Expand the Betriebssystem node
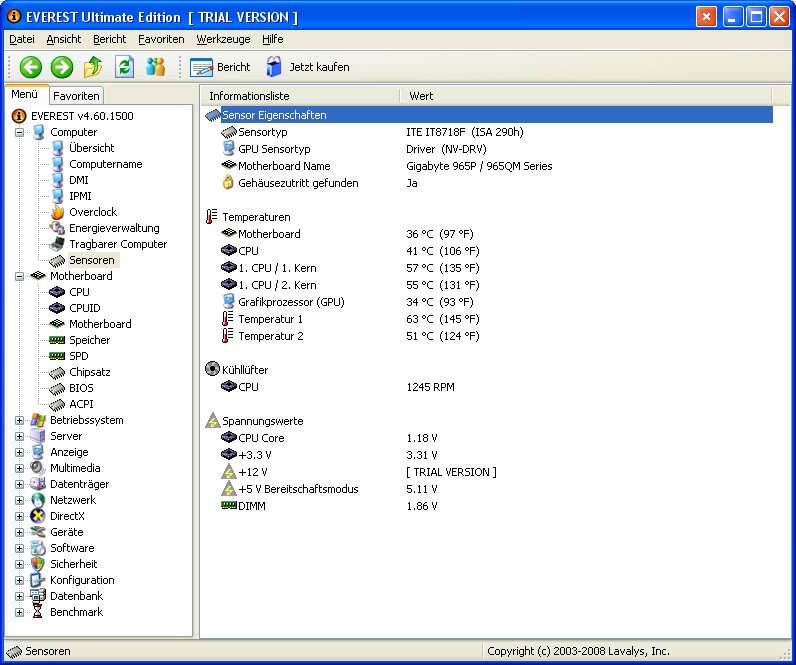The width and height of the screenshot is (796, 665). click(19, 420)
